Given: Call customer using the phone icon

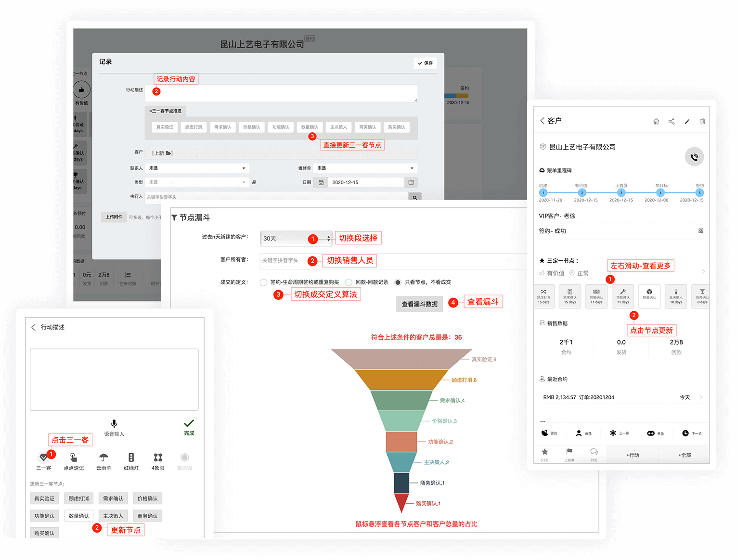Looking at the screenshot, I should pyautogui.click(x=694, y=157).
